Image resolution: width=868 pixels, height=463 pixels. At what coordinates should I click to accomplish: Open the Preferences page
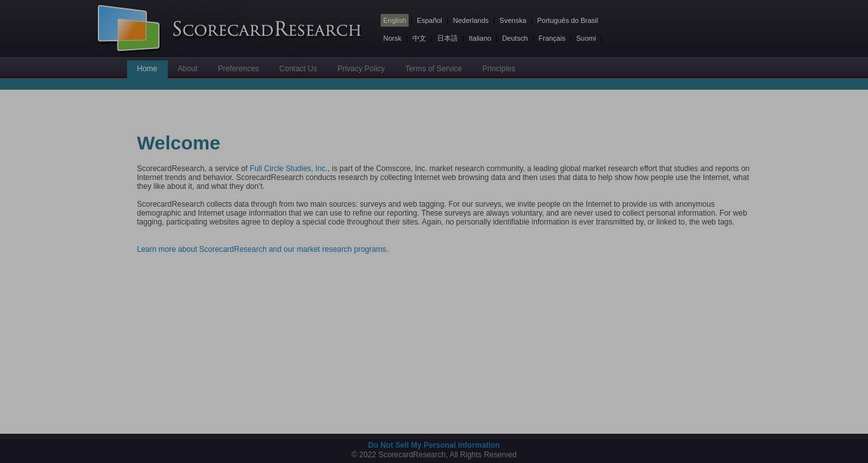point(238,69)
